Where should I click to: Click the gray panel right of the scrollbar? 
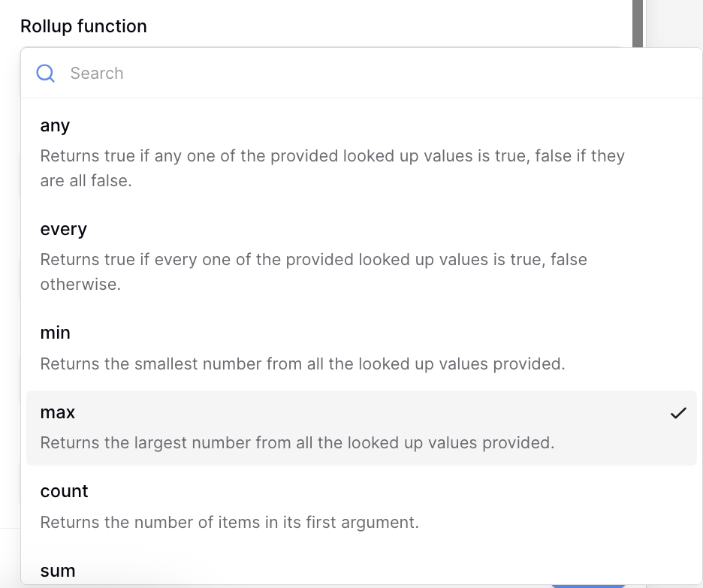674,23
